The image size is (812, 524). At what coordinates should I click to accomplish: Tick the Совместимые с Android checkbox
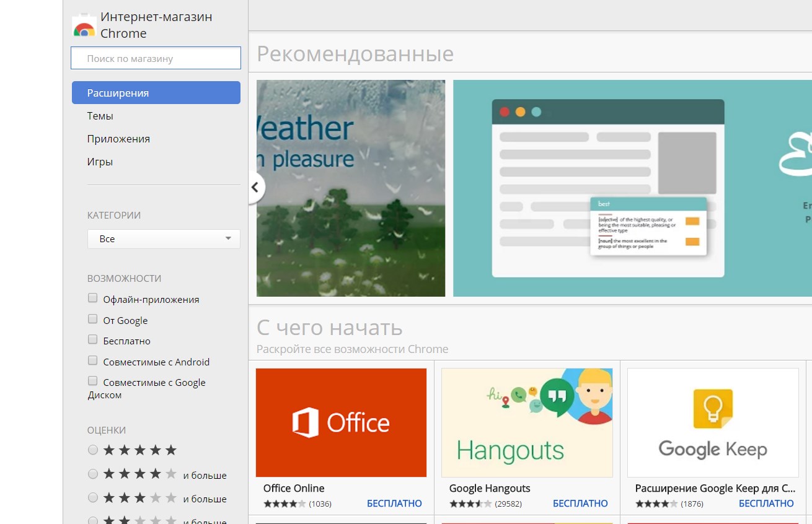[93, 361]
